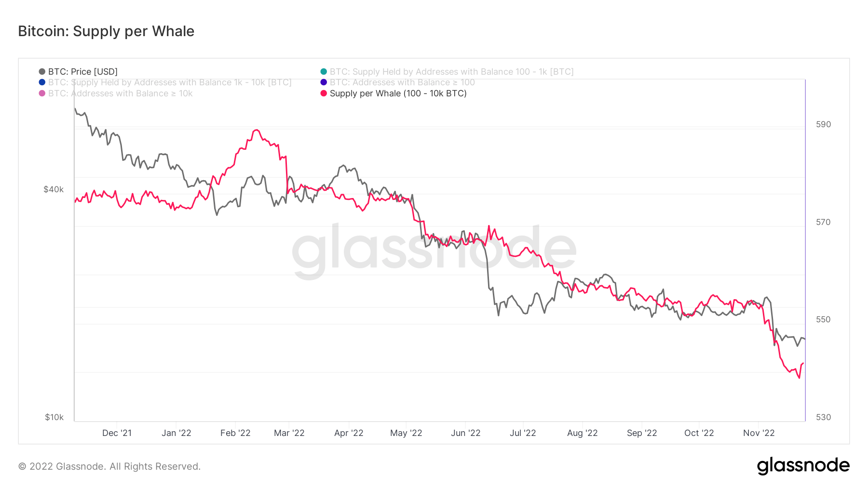Show Addresses with Balance ≥ 10k series label
The width and height of the screenshot is (868, 488).
(120, 93)
